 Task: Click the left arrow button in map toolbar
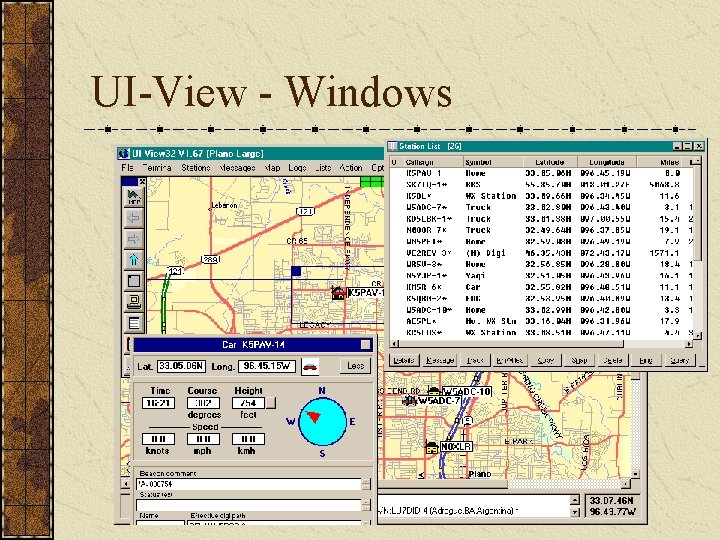134,218
